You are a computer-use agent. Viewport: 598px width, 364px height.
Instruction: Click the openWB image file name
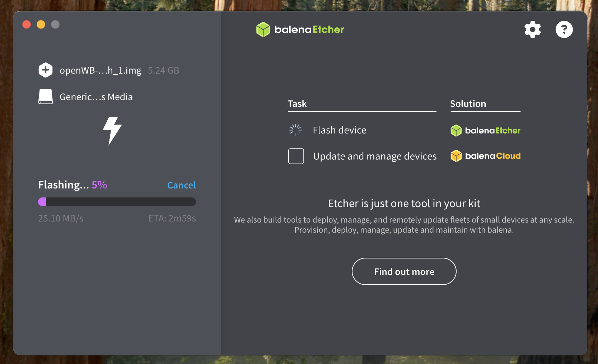click(101, 70)
